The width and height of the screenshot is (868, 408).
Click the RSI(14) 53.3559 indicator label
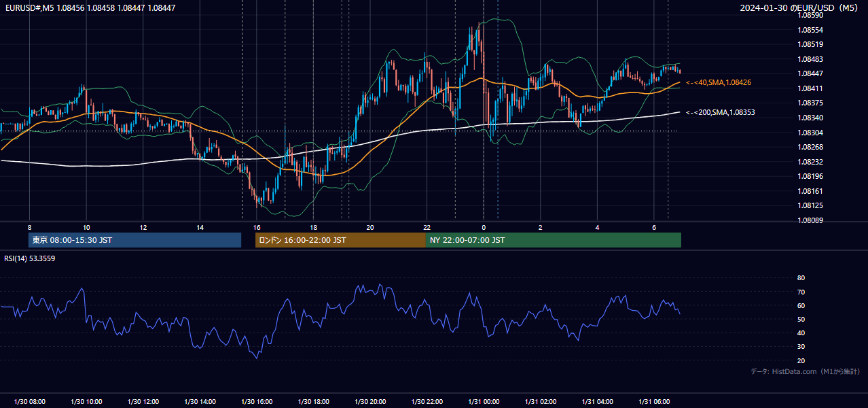pos(30,258)
